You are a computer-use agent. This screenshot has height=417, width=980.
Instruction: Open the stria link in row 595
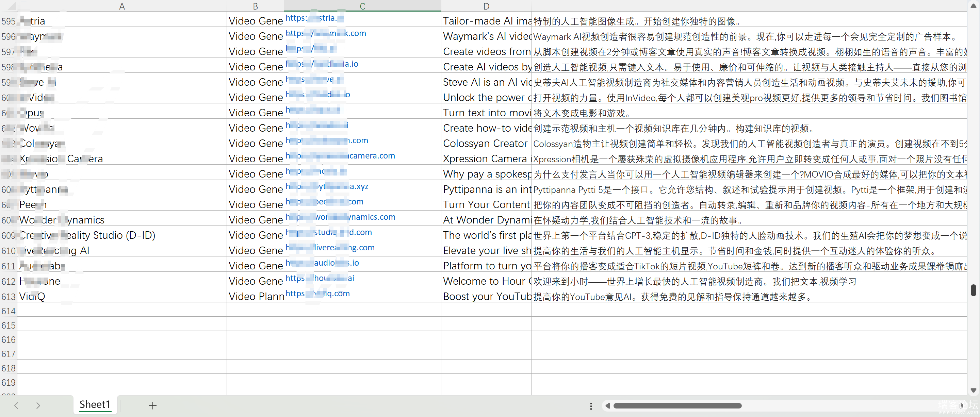(315, 18)
